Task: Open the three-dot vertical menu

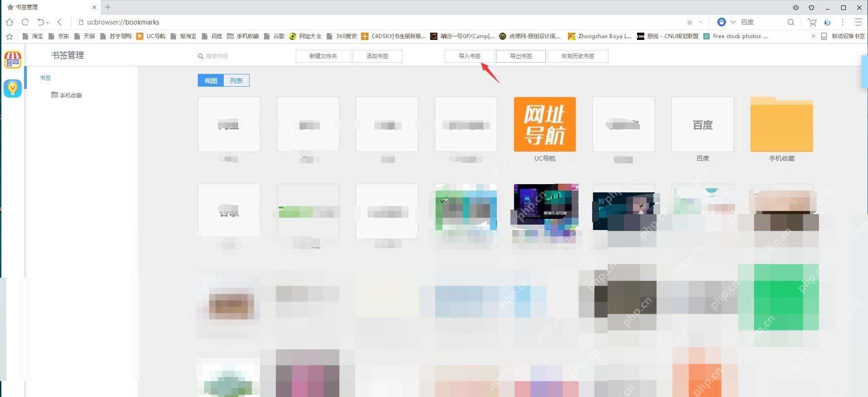Action: [x=843, y=22]
